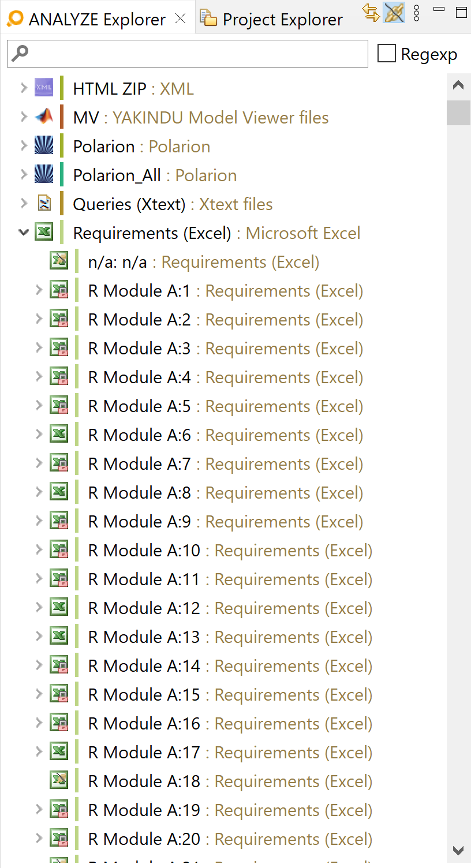The height and width of the screenshot is (868, 471).
Task: Click the R Module A:19 Excel icon
Action: [59, 809]
